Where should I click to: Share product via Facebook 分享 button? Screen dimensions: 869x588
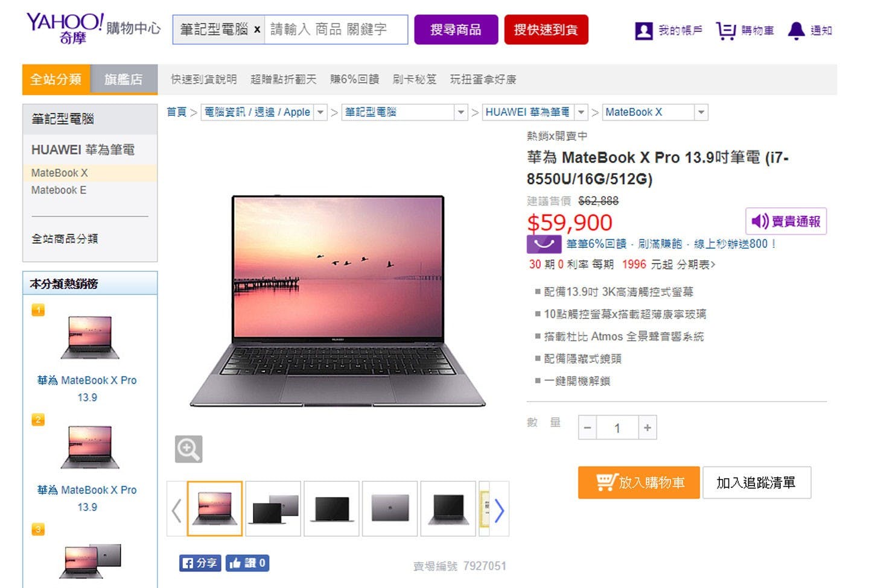pos(200,563)
